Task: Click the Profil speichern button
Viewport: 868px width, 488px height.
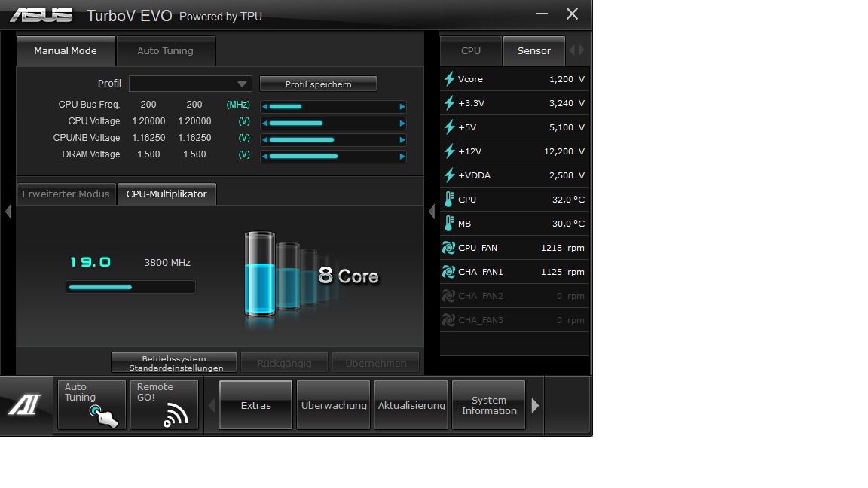Action: (318, 84)
